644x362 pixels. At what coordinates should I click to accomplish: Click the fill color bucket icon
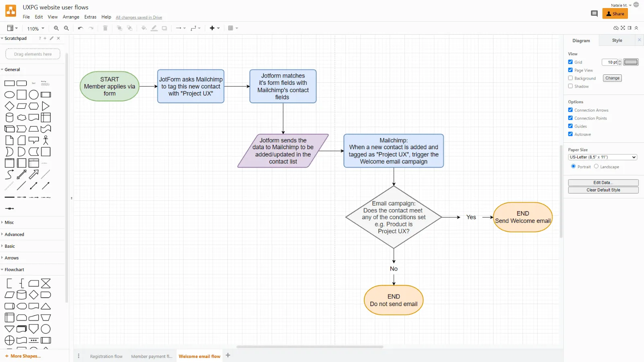click(x=144, y=28)
